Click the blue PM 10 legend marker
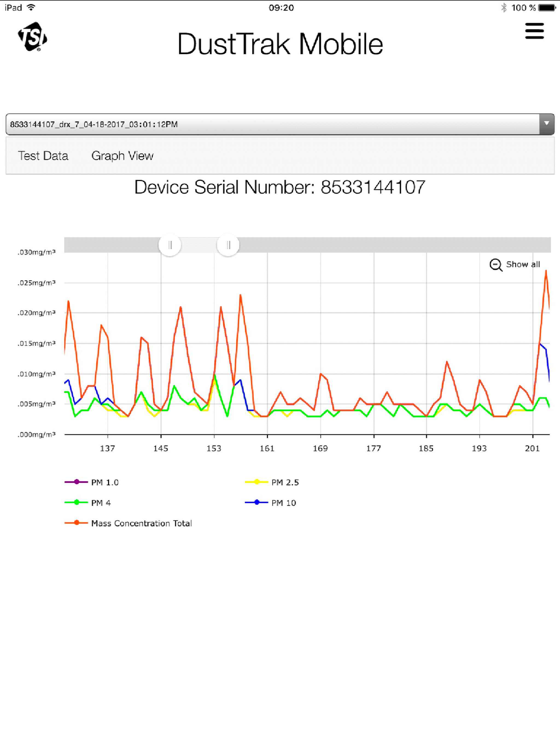 [x=257, y=503]
